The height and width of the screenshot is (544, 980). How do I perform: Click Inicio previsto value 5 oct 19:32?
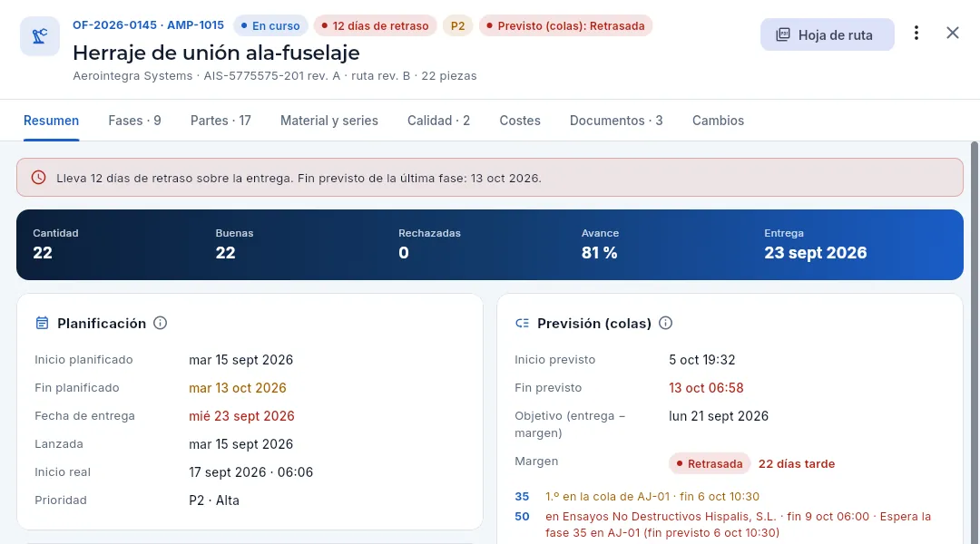[x=701, y=360]
